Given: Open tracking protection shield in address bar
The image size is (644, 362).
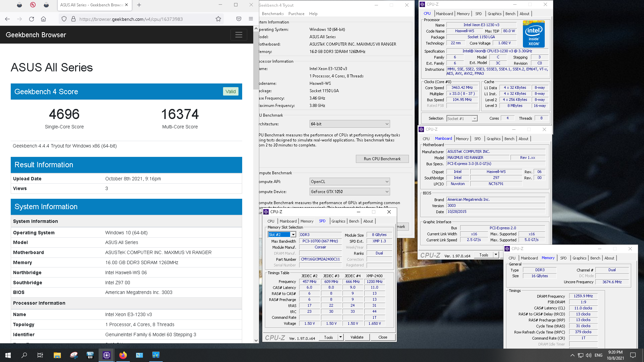Looking at the screenshot, I should click(64, 19).
